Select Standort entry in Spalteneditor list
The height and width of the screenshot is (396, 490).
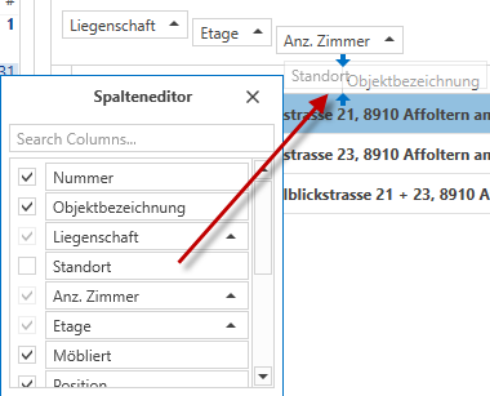pyautogui.click(x=147, y=266)
